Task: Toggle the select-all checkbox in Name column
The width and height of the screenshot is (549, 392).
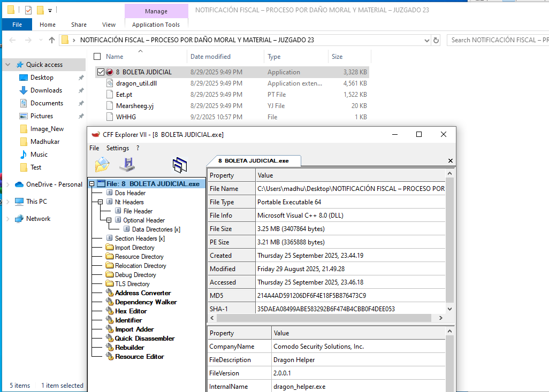Action: (97, 56)
